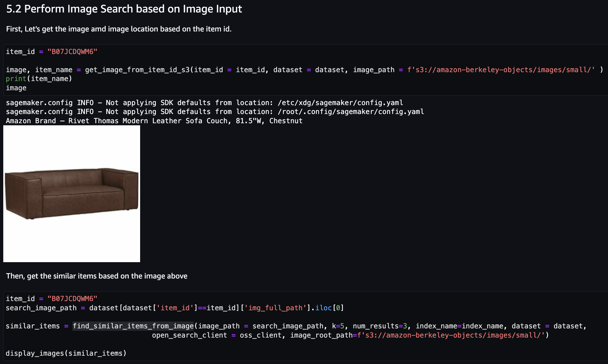
Task: Click the image_root_path S3 string in second cell
Action: [x=451, y=335]
